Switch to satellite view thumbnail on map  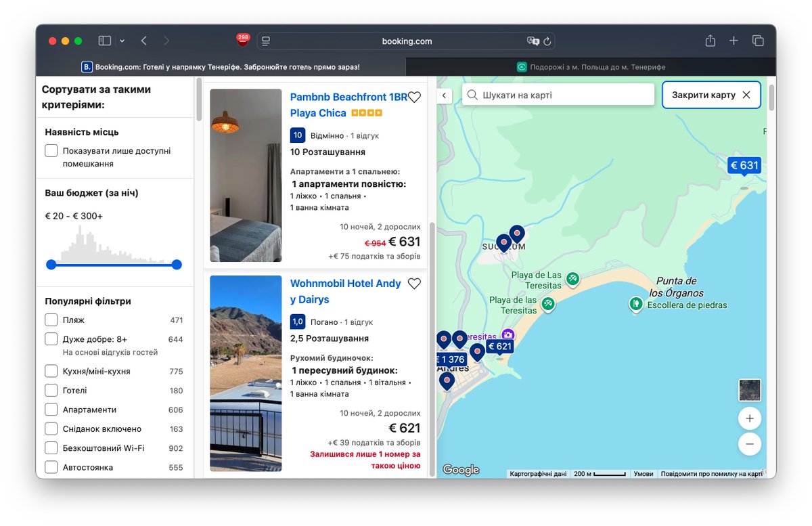pos(749,390)
